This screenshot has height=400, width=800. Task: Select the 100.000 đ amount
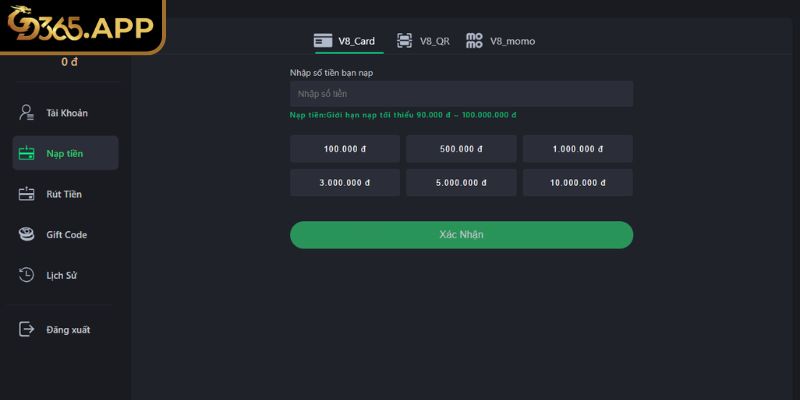345,149
